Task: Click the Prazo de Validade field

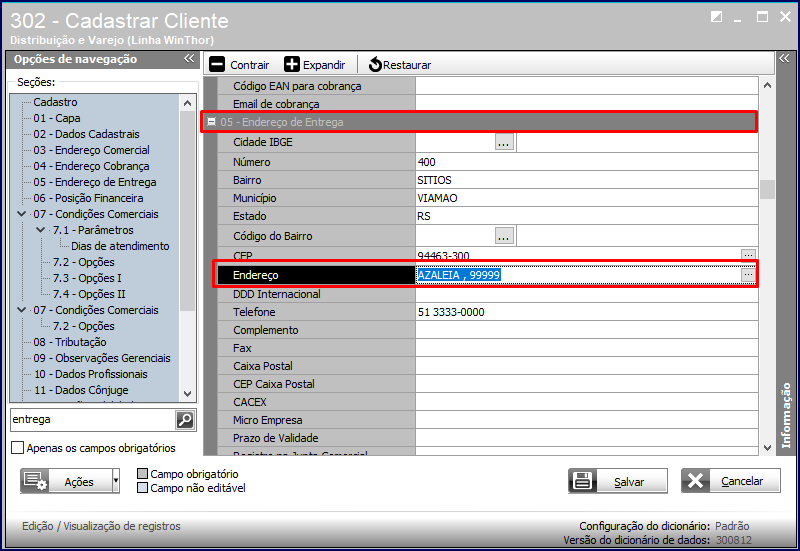Action: (x=587, y=438)
